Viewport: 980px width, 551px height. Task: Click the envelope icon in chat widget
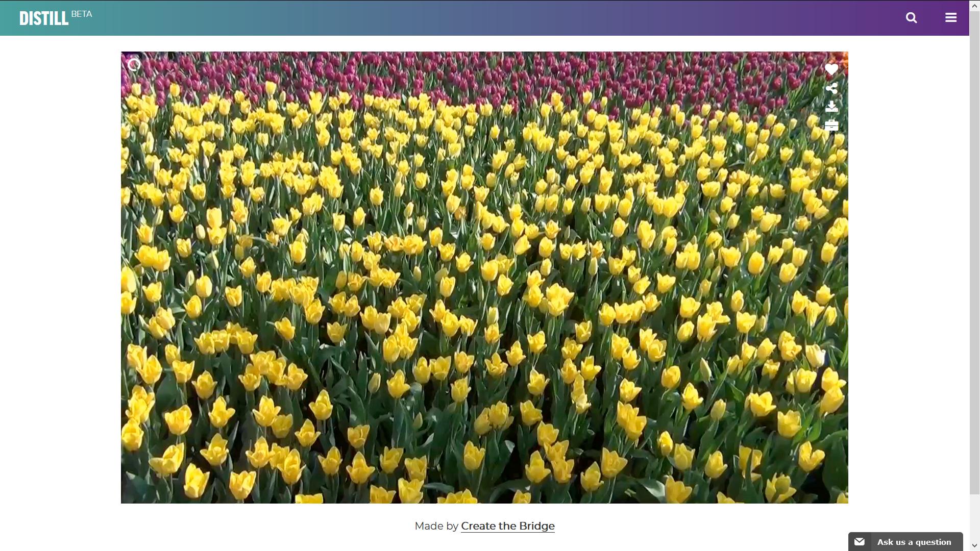[x=860, y=542]
